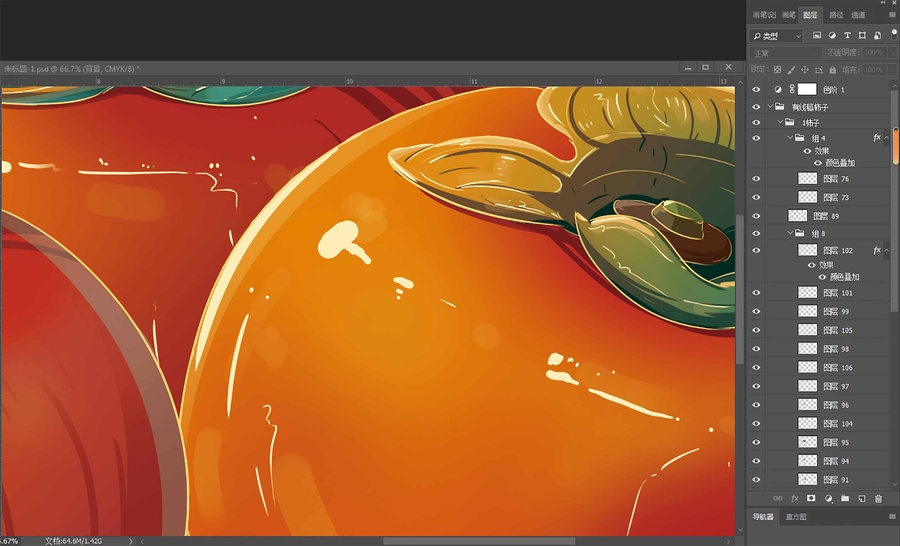
Task: Switch to the 画笔 tab
Action: 789,15
